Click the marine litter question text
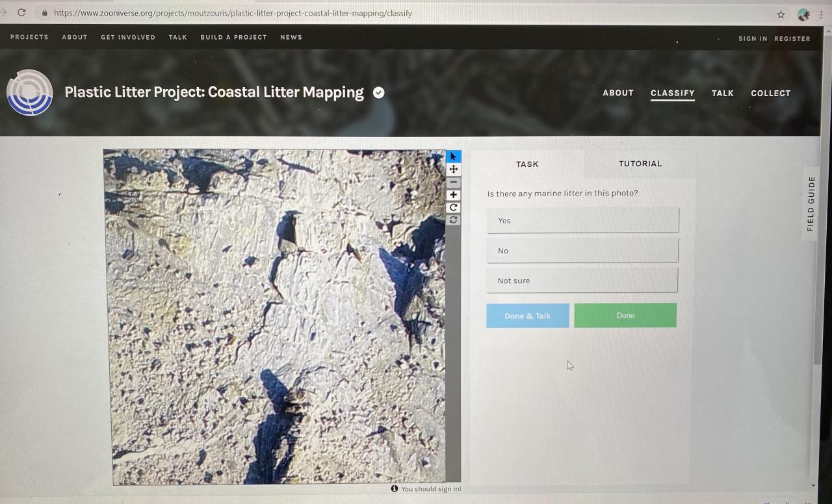 [x=562, y=194]
